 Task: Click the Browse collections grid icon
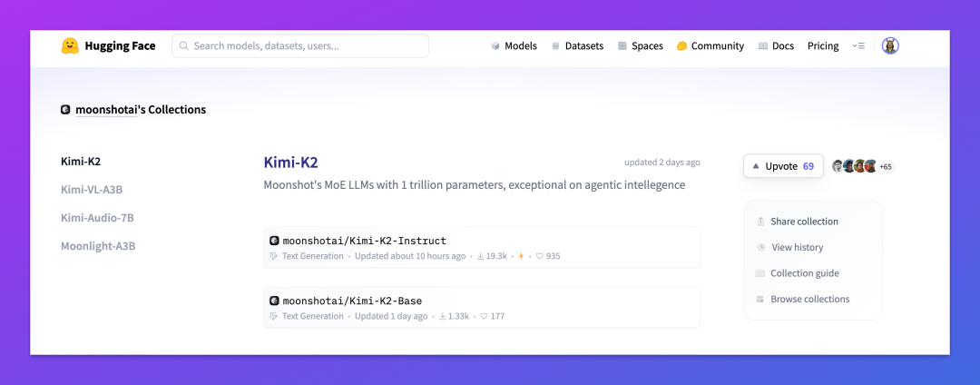click(760, 300)
